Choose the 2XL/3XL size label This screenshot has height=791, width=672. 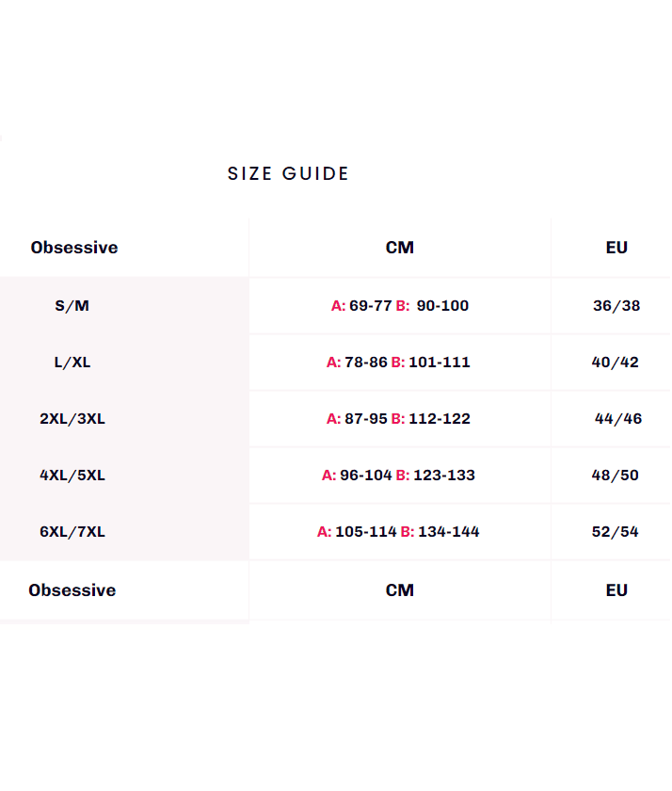(x=72, y=419)
